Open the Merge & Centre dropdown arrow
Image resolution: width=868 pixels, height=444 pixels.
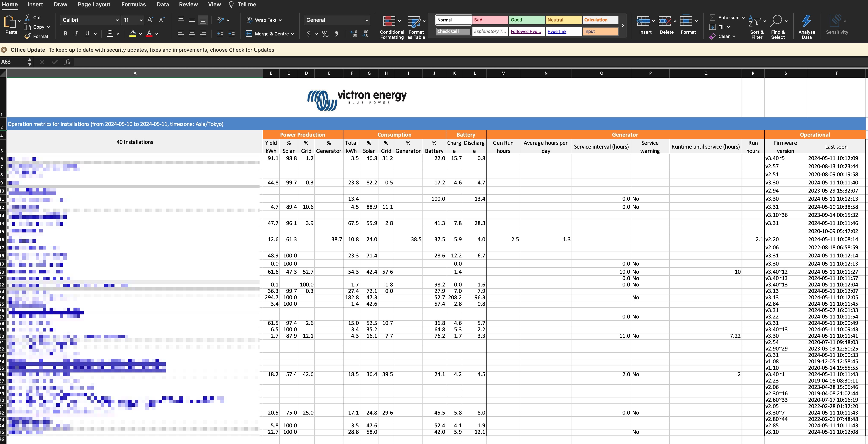[292, 34]
